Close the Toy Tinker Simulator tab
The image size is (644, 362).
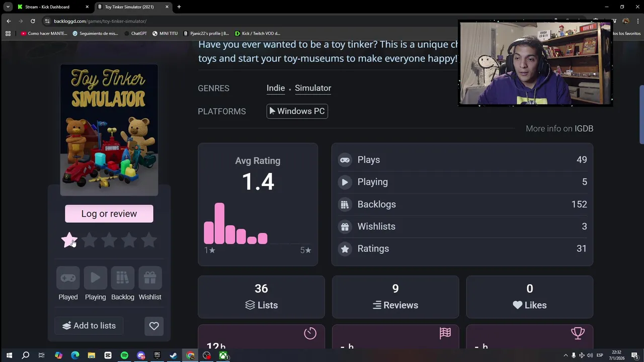click(167, 7)
